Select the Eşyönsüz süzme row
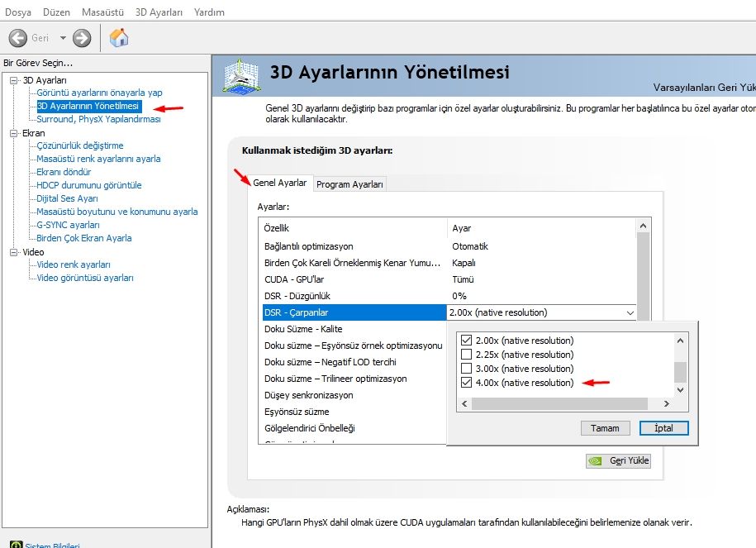The image size is (756, 548). click(x=354, y=412)
